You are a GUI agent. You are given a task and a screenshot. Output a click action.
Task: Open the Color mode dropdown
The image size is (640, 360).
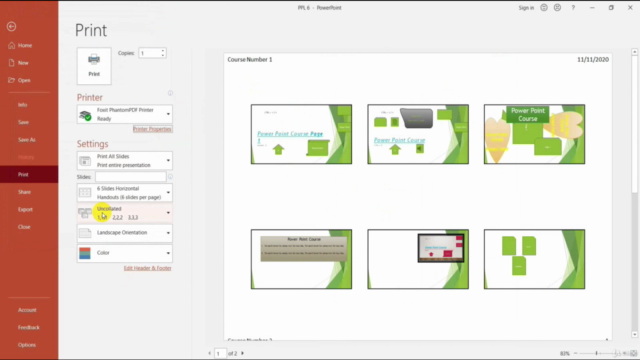click(124, 253)
